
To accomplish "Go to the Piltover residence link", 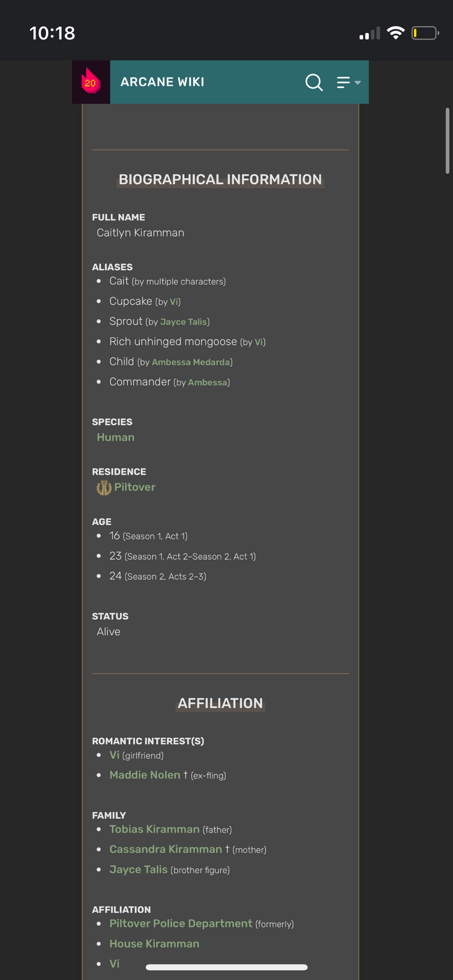I will [x=135, y=487].
